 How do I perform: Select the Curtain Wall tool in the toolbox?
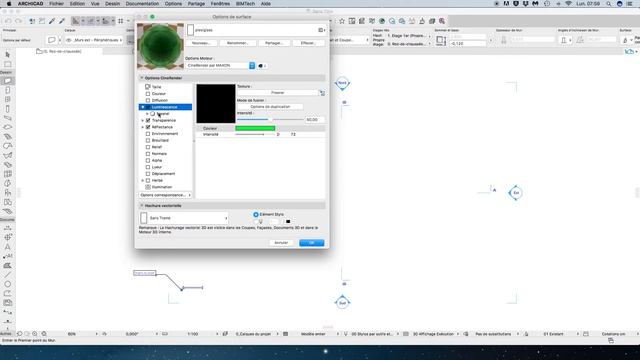7,174
